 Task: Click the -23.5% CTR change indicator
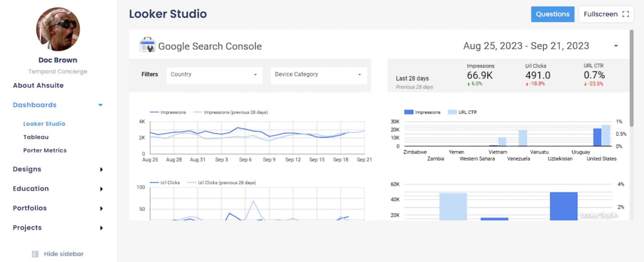pyautogui.click(x=594, y=84)
